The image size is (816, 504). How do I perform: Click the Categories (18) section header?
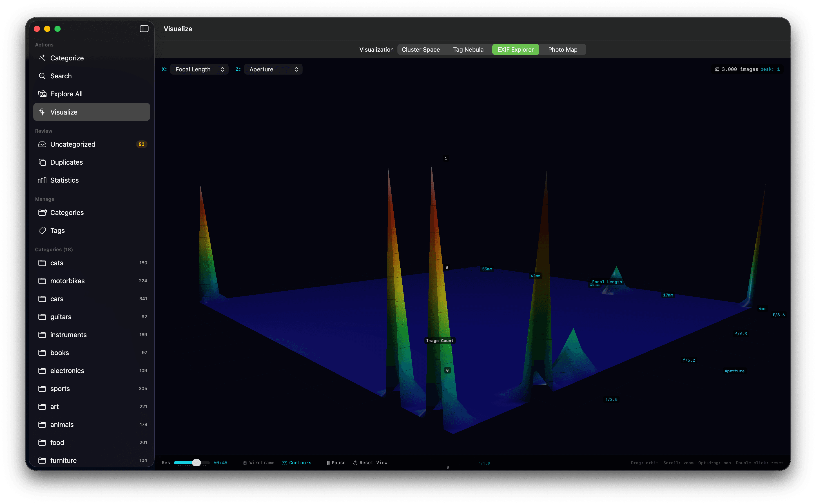click(x=54, y=250)
